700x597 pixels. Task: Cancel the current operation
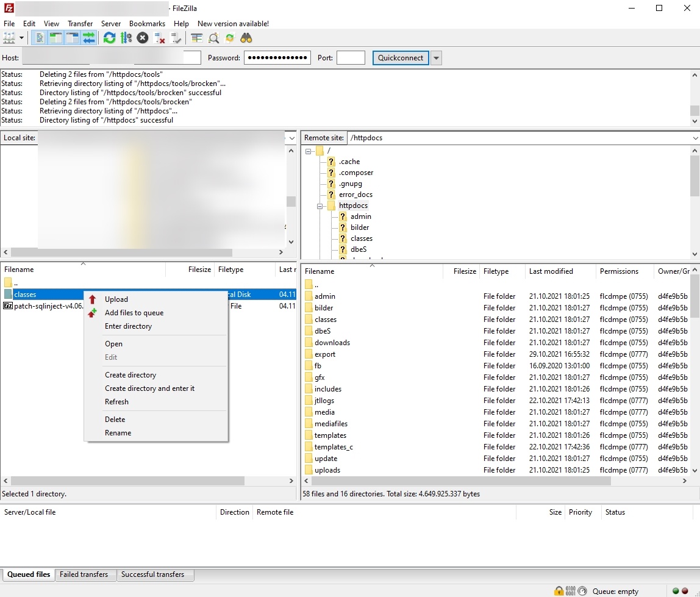(x=143, y=38)
